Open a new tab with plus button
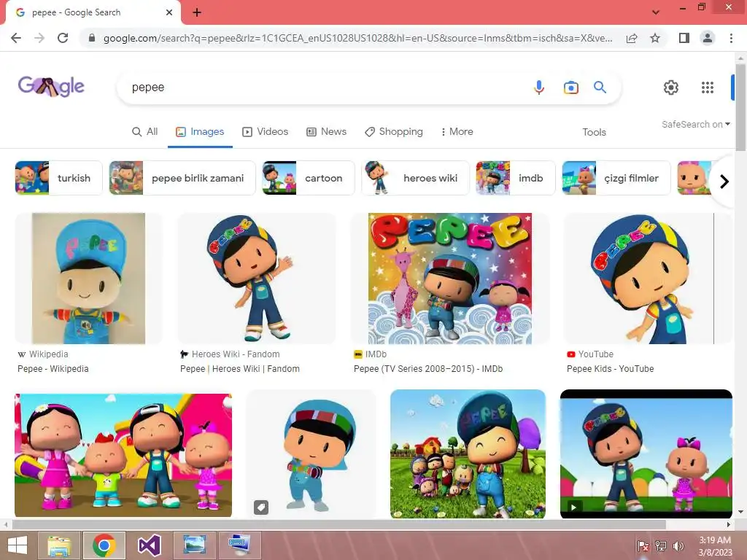The height and width of the screenshot is (560, 747). 197,12
